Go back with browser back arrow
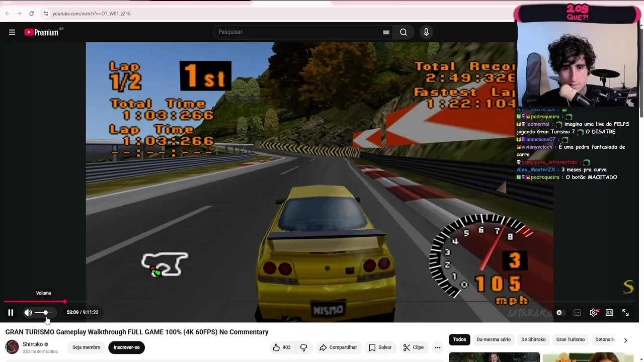Screen dimensions: 644x362 pyautogui.click(x=7, y=14)
